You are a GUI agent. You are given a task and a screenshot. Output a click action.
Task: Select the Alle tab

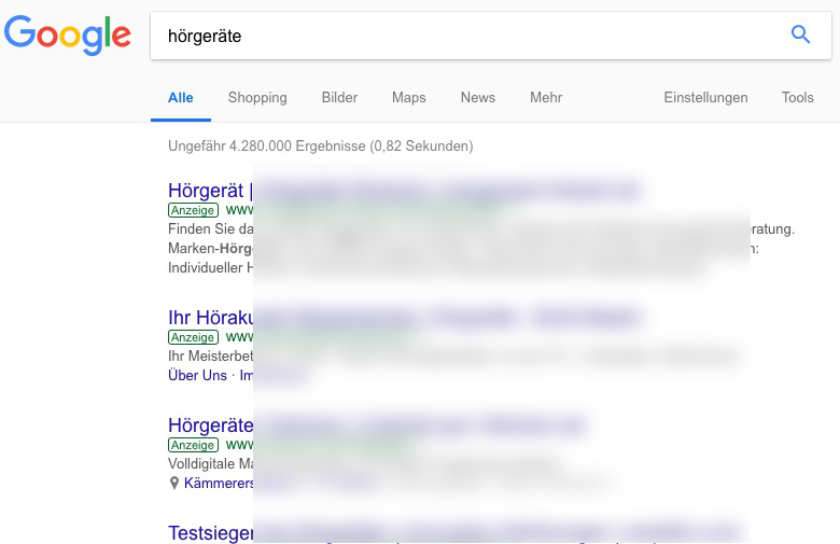click(x=181, y=98)
